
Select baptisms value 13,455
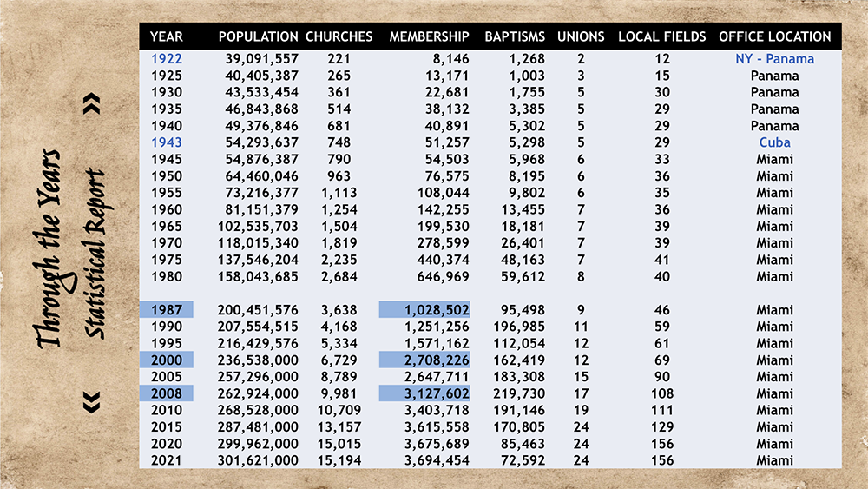523,209
